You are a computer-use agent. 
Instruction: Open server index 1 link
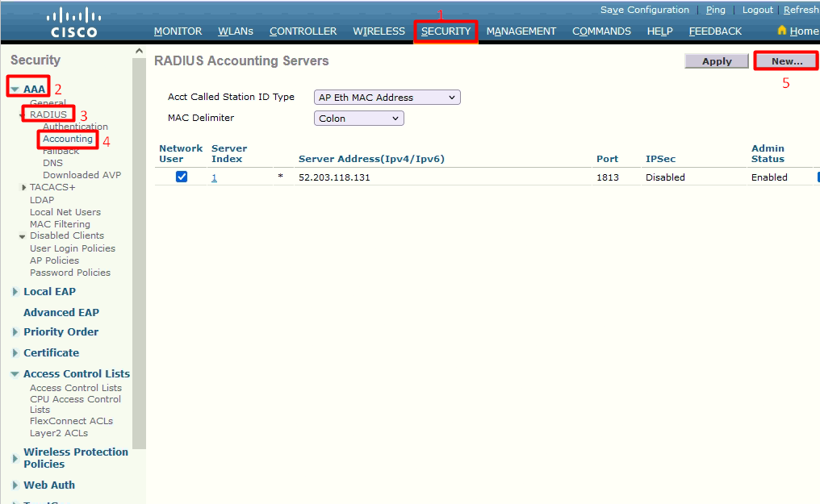click(214, 177)
